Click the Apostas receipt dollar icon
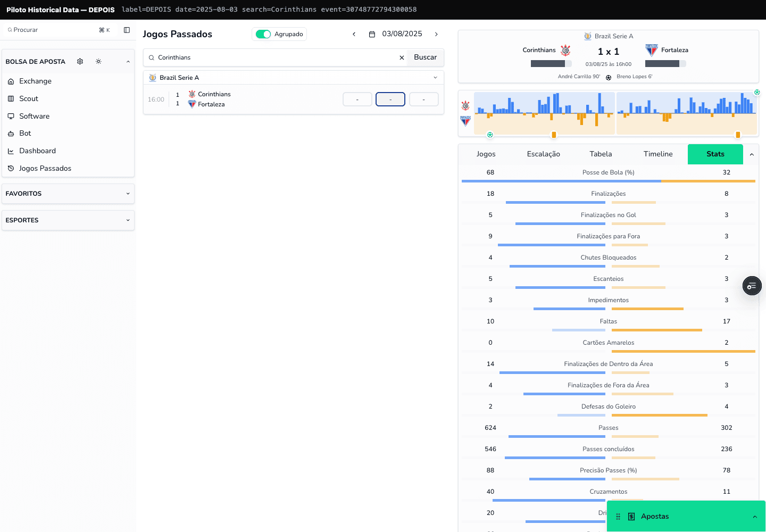The height and width of the screenshot is (532, 766). (631, 517)
